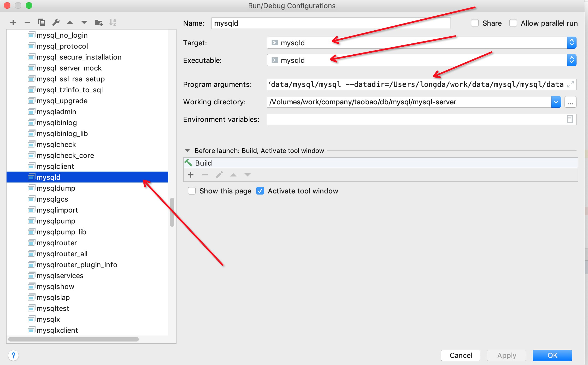The height and width of the screenshot is (365, 588).
Task: Click the mysqlrouter configuration icon
Action: 31,243
